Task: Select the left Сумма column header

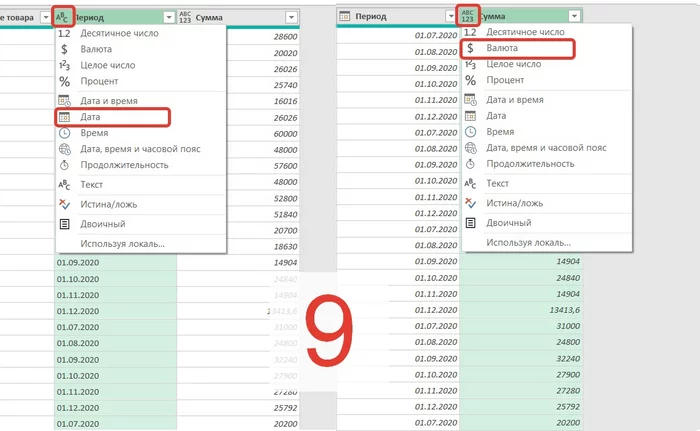Action: 238,17
